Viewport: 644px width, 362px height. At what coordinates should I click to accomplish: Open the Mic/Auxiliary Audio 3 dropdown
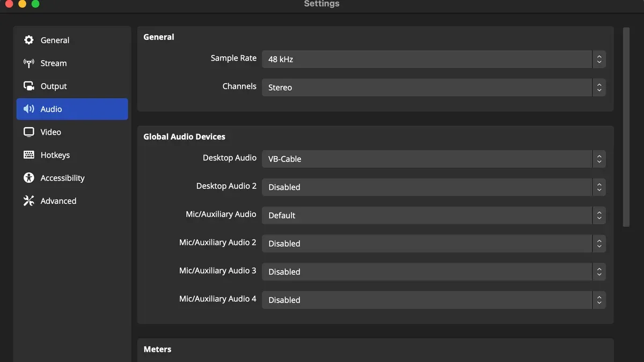click(434, 271)
